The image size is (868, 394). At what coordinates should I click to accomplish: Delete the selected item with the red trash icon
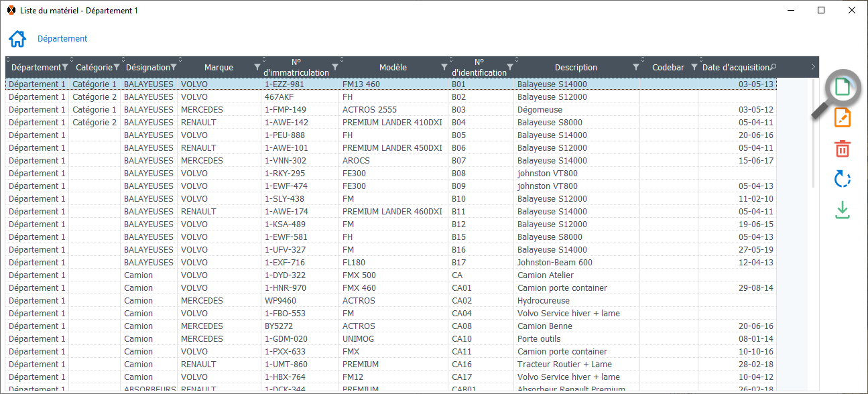(843, 149)
